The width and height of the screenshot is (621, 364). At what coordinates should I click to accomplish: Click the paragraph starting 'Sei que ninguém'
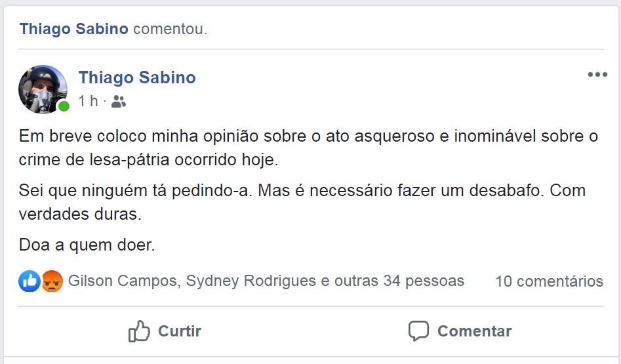click(x=302, y=202)
